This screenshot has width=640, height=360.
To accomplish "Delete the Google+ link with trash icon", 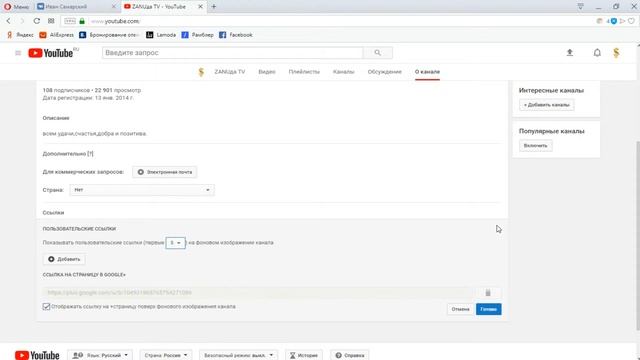I will (488, 292).
